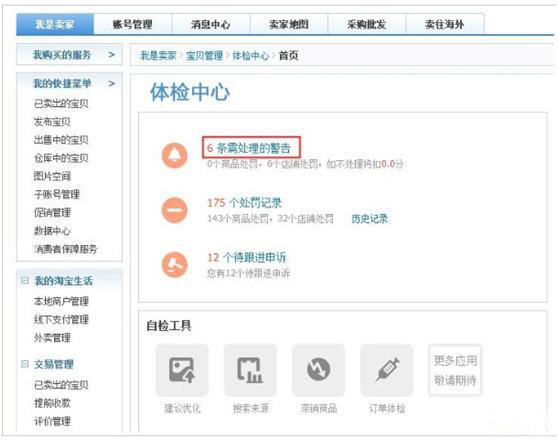Click the orange gavel appeals icon
This screenshot has width=558, height=440.
pyautogui.click(x=174, y=265)
